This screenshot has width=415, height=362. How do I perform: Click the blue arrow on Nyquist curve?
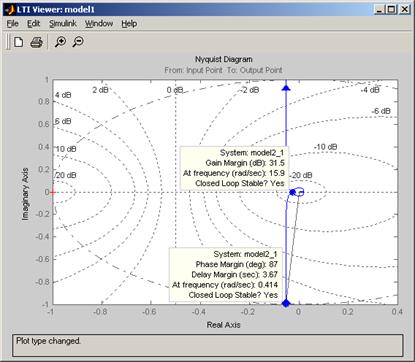click(x=286, y=88)
